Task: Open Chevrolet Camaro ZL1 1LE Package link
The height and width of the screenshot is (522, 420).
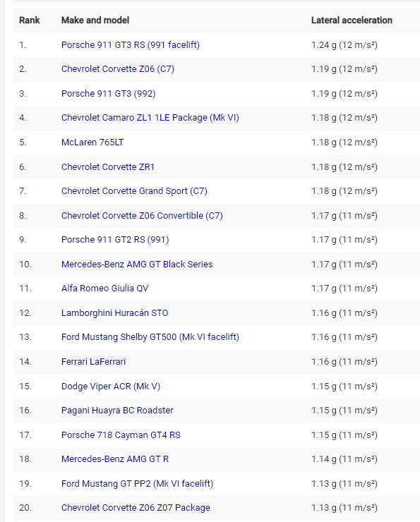Action: click(150, 118)
